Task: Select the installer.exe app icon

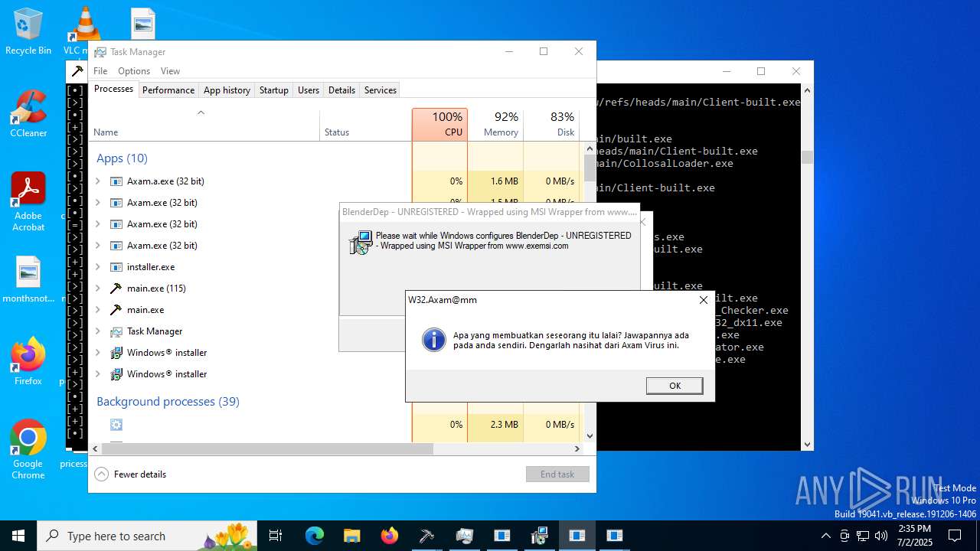Action: [116, 267]
